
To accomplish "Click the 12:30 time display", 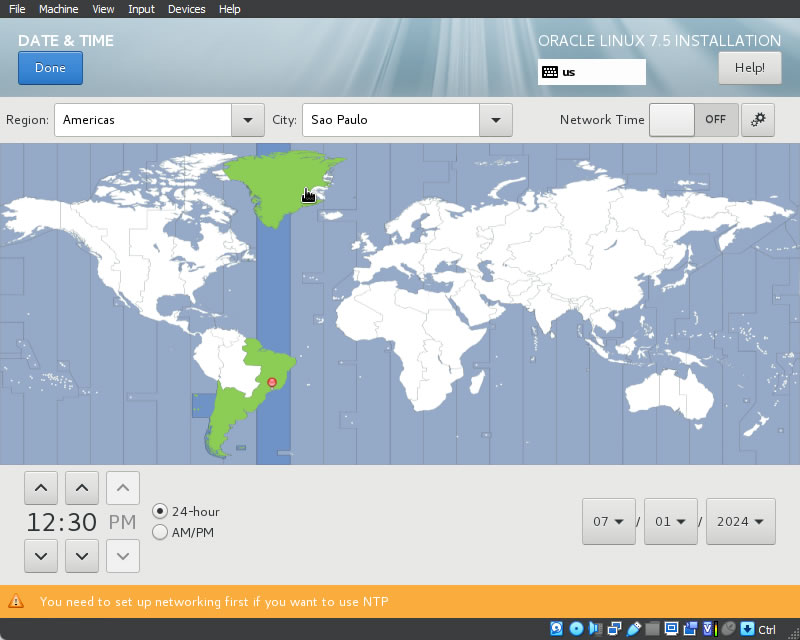I will tap(61, 522).
